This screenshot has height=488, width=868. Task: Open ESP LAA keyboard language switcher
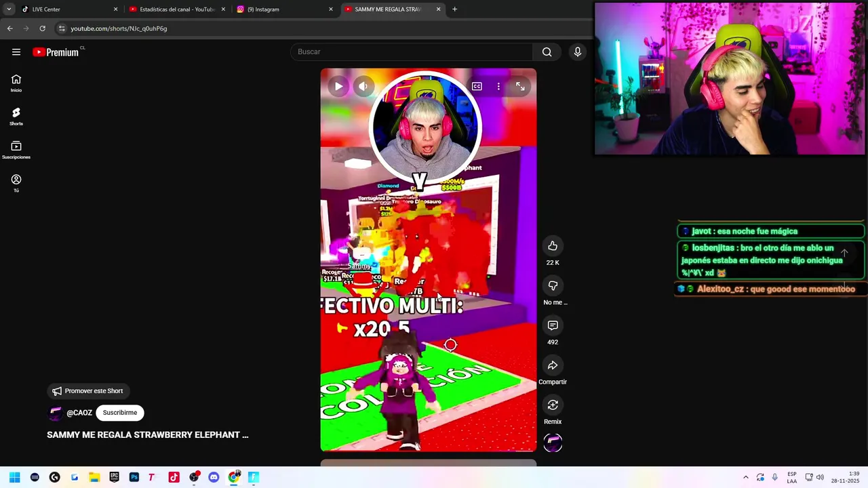click(792, 477)
